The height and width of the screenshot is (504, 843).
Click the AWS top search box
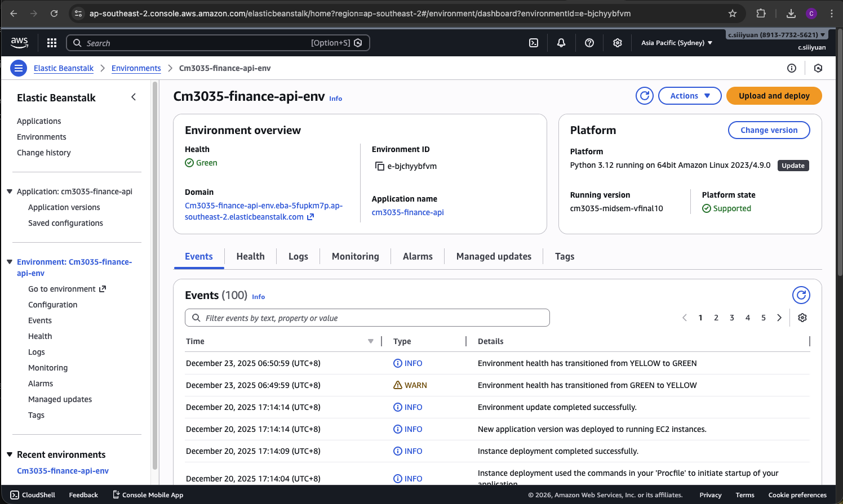218,43
